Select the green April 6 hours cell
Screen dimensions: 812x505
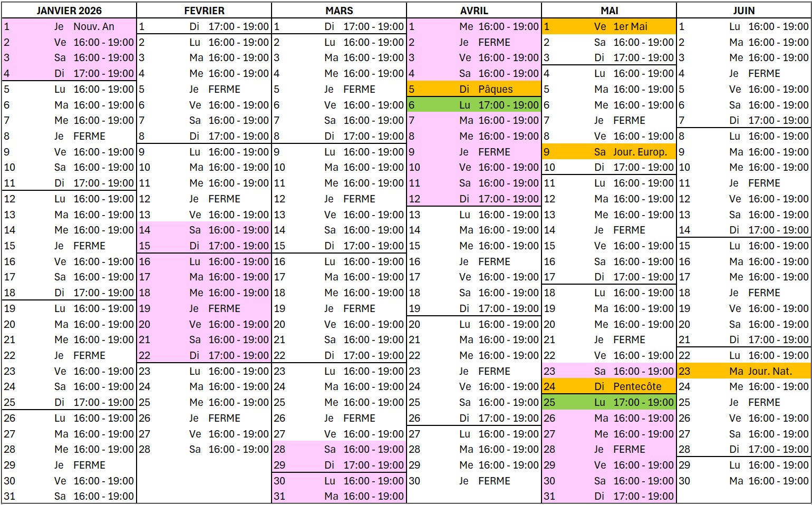(x=508, y=105)
